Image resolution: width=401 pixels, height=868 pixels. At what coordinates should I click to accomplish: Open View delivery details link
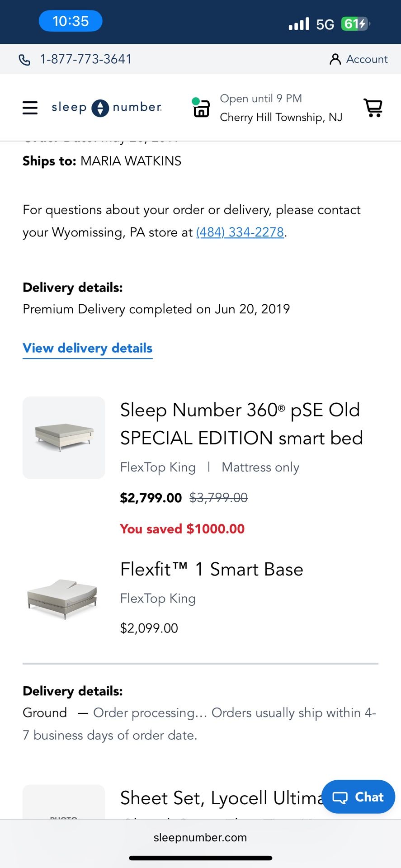click(87, 348)
